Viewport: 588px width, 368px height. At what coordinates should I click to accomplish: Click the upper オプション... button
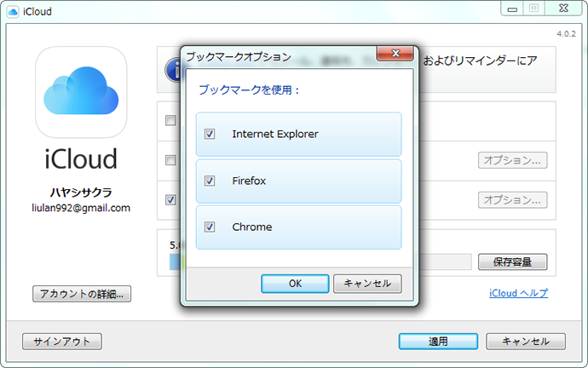pyautogui.click(x=513, y=160)
